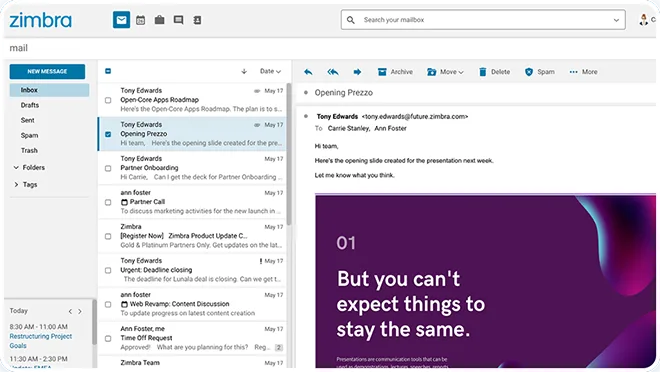
Task: Check the Zimbra Product Update message checkbox
Action: pyautogui.click(x=108, y=236)
